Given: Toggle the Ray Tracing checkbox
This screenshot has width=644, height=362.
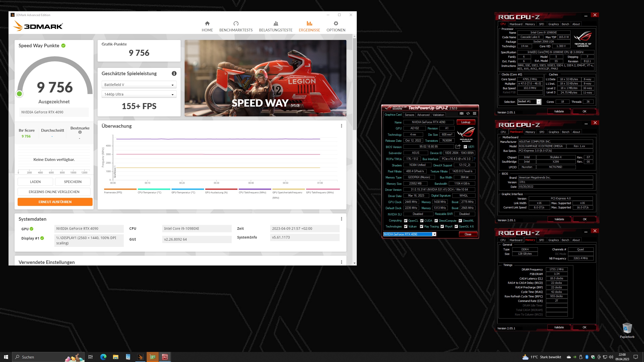Looking at the screenshot, I should point(421,227).
